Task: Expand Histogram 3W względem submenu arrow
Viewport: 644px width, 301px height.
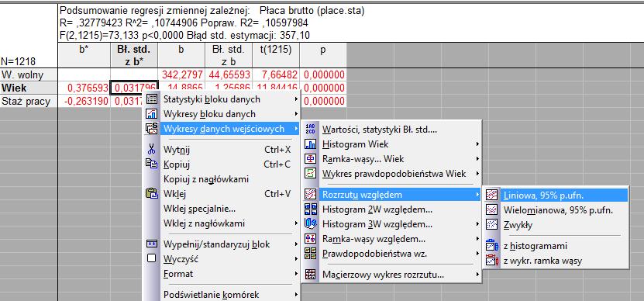Action: tap(477, 224)
